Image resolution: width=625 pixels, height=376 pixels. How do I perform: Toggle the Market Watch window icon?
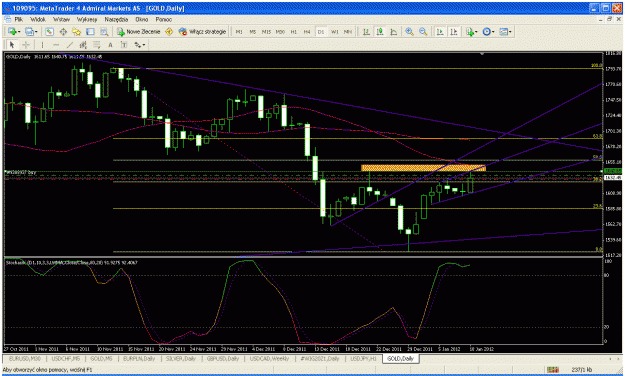[49, 31]
